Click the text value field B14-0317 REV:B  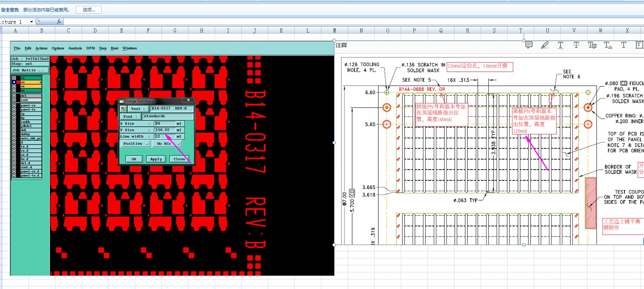(171, 109)
